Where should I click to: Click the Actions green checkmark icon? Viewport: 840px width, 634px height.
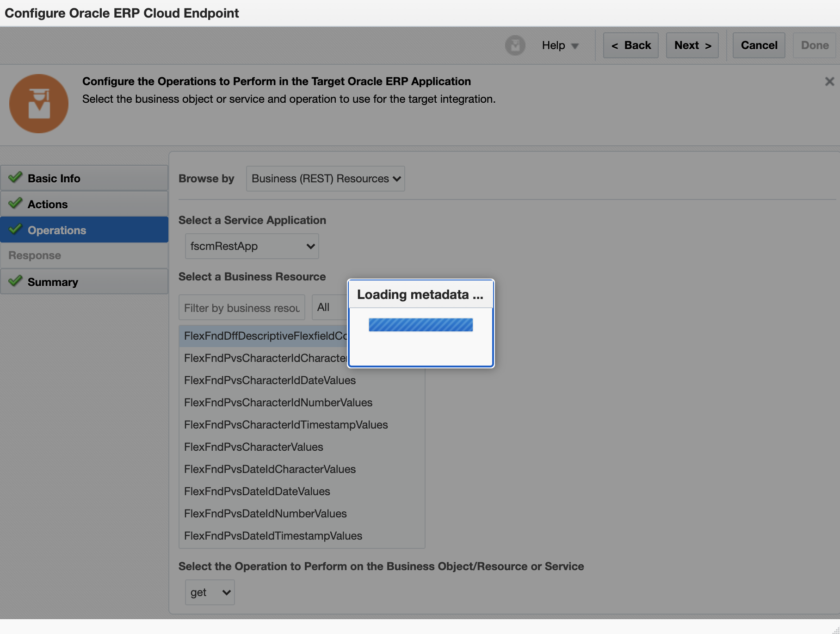(x=15, y=203)
